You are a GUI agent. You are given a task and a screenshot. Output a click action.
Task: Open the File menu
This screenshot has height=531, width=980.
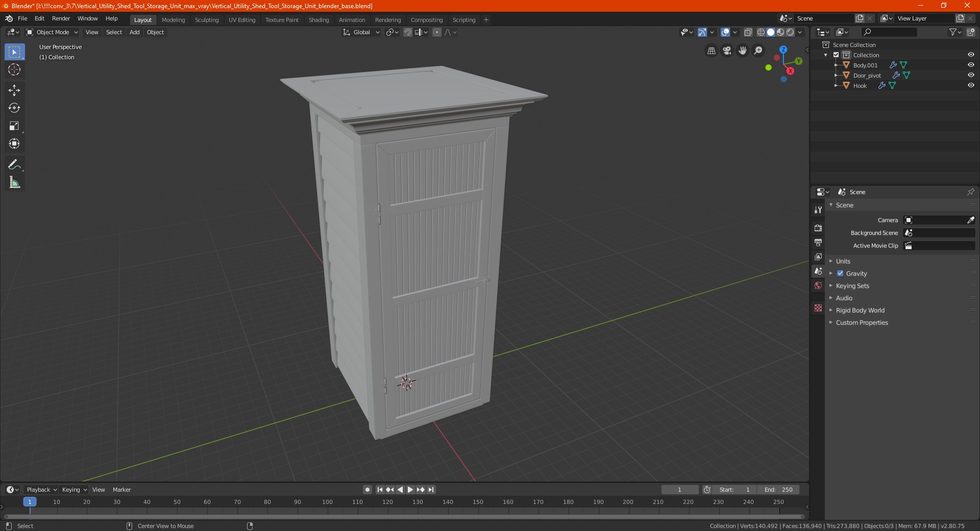(x=22, y=18)
